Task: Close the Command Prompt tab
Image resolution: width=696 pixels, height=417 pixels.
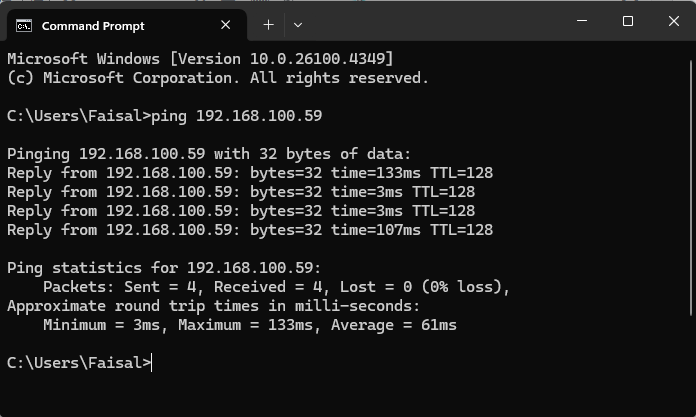Action: pyautogui.click(x=226, y=25)
